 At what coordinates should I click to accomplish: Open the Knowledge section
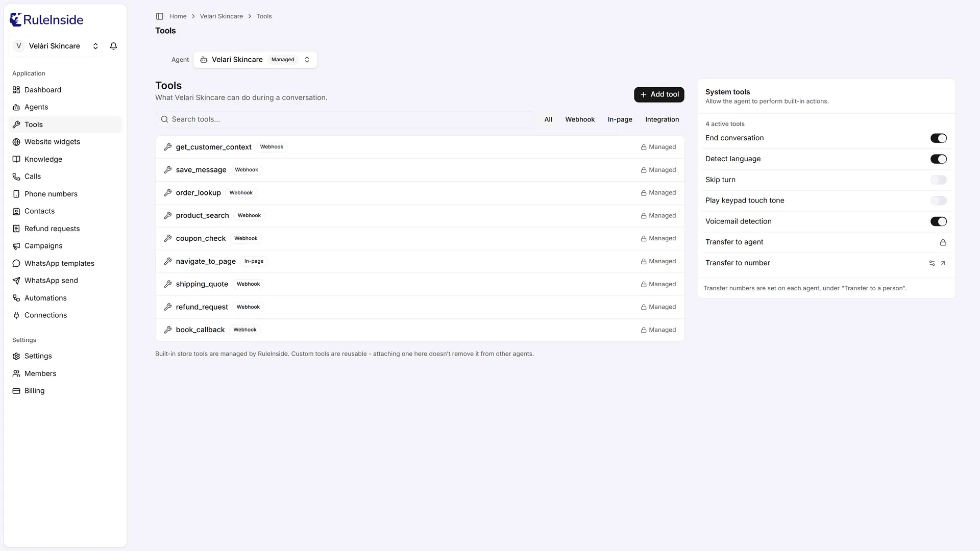click(65, 159)
